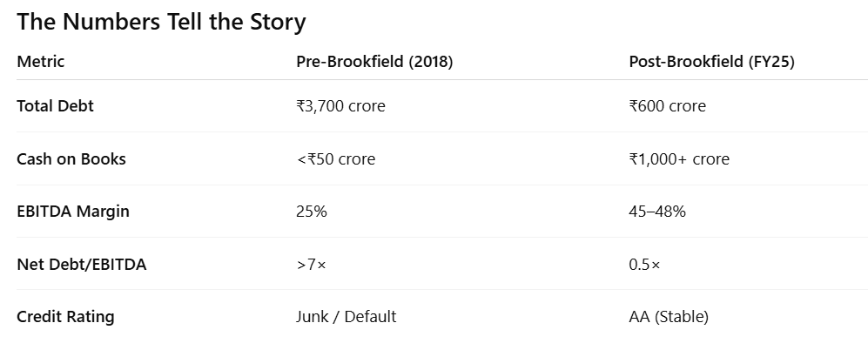Select the Cash on Books row label
Viewport: 868px width, 350px height.
click(71, 158)
